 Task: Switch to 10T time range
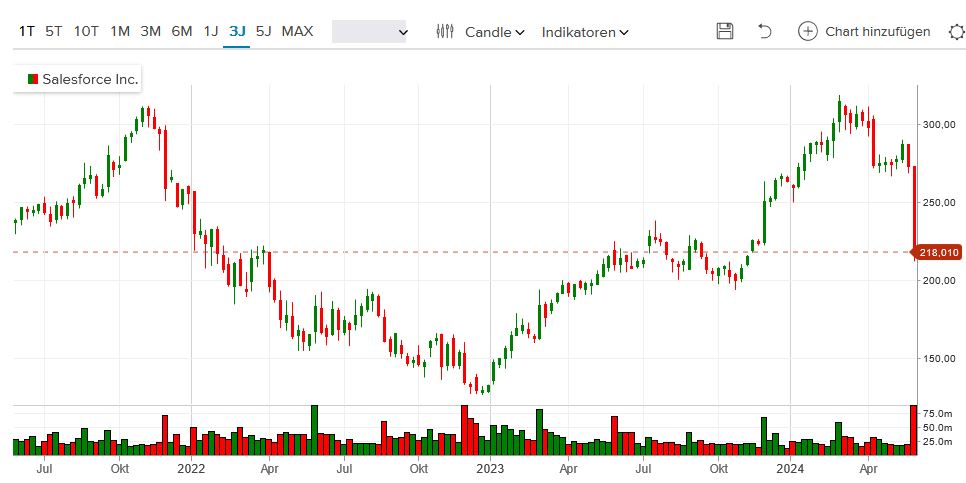pos(87,31)
